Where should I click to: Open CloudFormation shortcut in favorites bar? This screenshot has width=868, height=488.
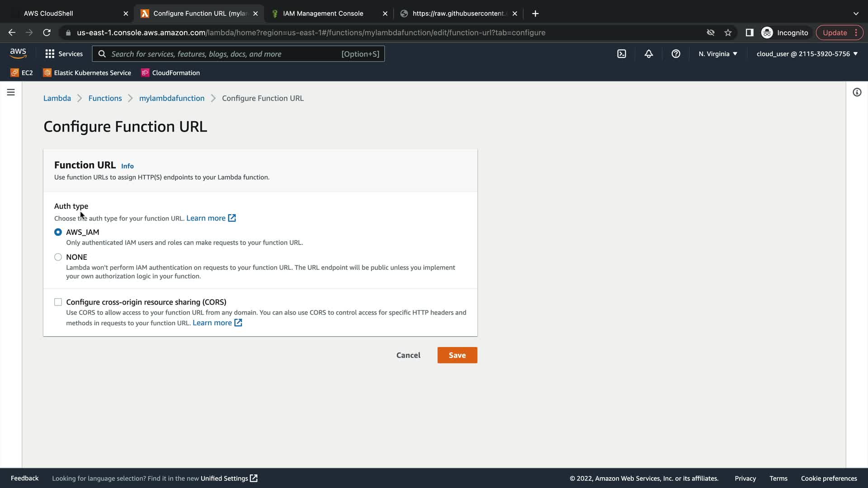[x=170, y=73]
